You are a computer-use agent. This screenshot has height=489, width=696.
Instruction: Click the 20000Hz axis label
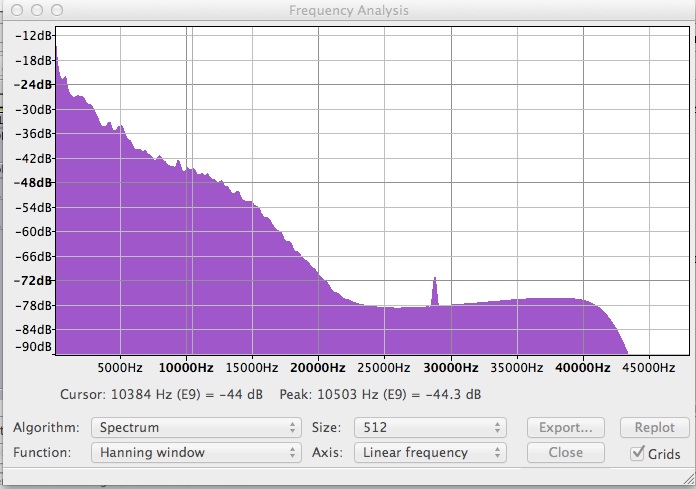(x=318, y=368)
